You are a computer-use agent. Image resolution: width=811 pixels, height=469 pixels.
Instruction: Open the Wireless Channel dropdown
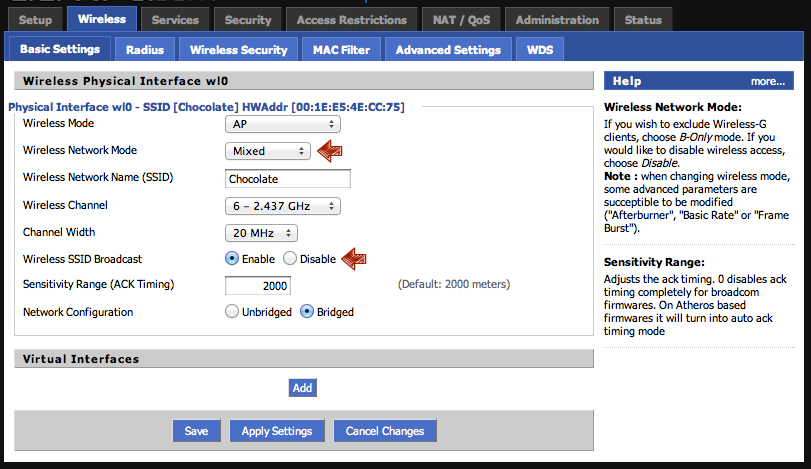click(x=283, y=206)
